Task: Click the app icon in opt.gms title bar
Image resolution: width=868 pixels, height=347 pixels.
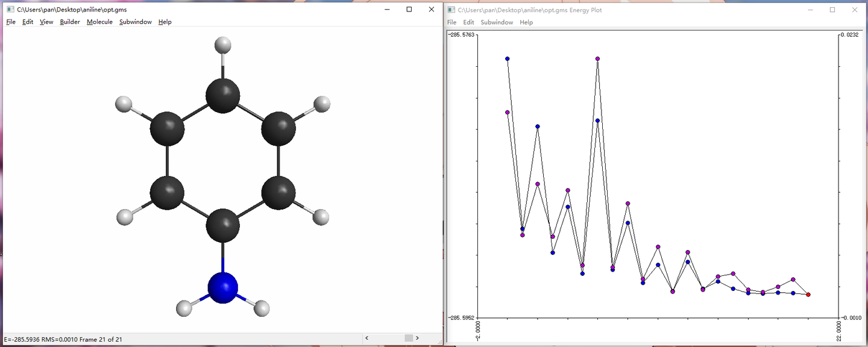Action: 10,10
